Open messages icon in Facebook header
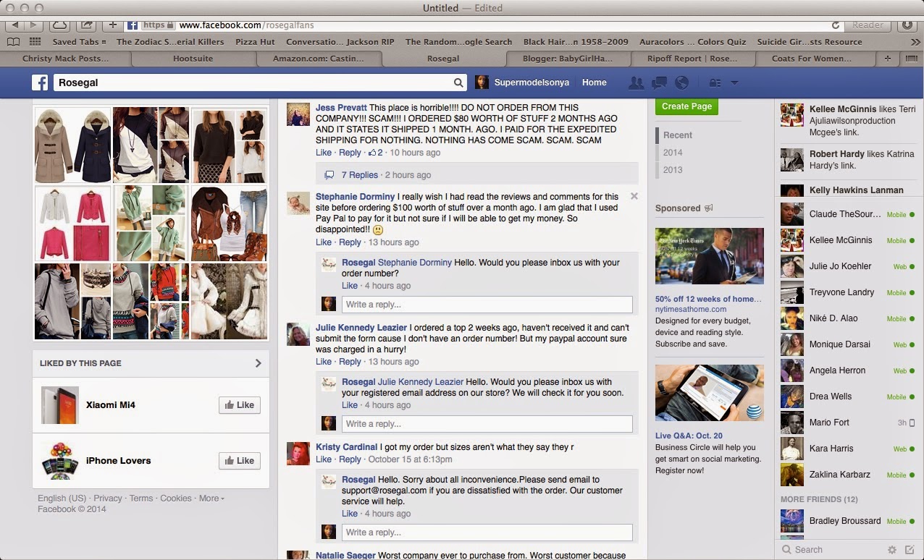924x560 pixels. (659, 82)
